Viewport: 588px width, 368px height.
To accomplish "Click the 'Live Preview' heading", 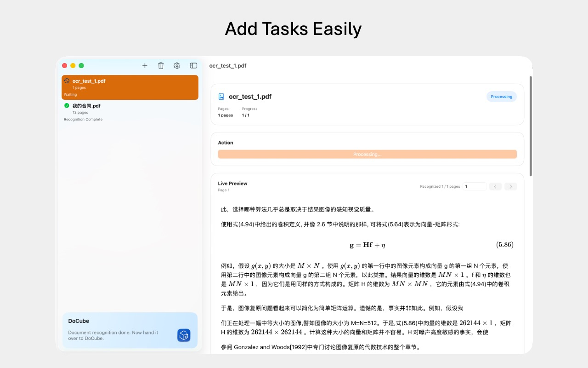I will click(x=232, y=184).
